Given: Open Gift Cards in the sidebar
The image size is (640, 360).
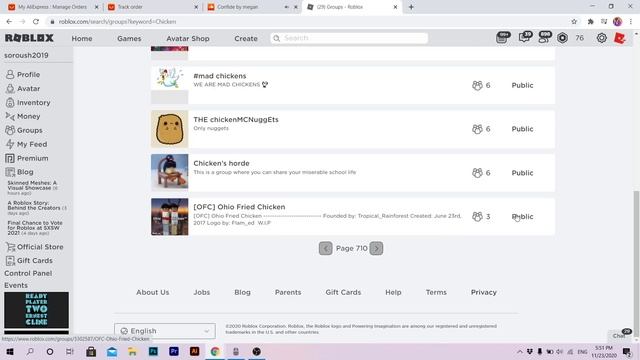Looking at the screenshot, I should click(x=29, y=260).
